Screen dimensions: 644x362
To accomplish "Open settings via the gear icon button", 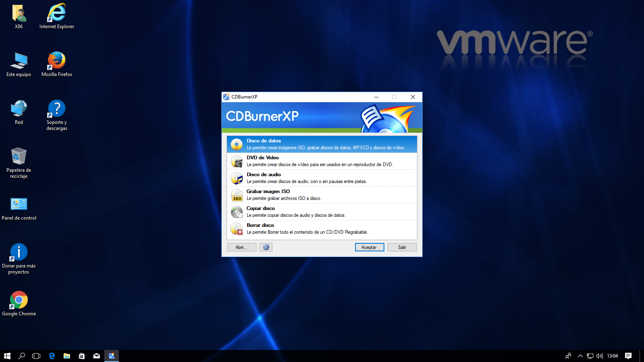I will tap(266, 247).
